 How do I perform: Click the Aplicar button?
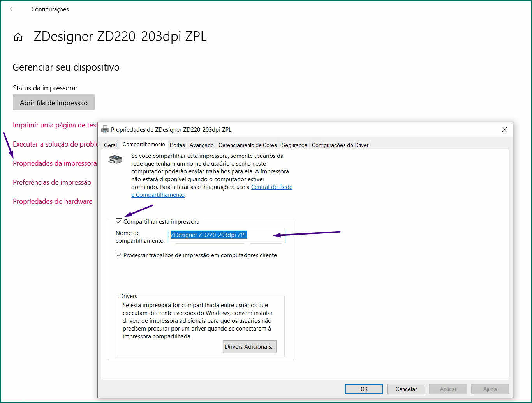[448, 389]
